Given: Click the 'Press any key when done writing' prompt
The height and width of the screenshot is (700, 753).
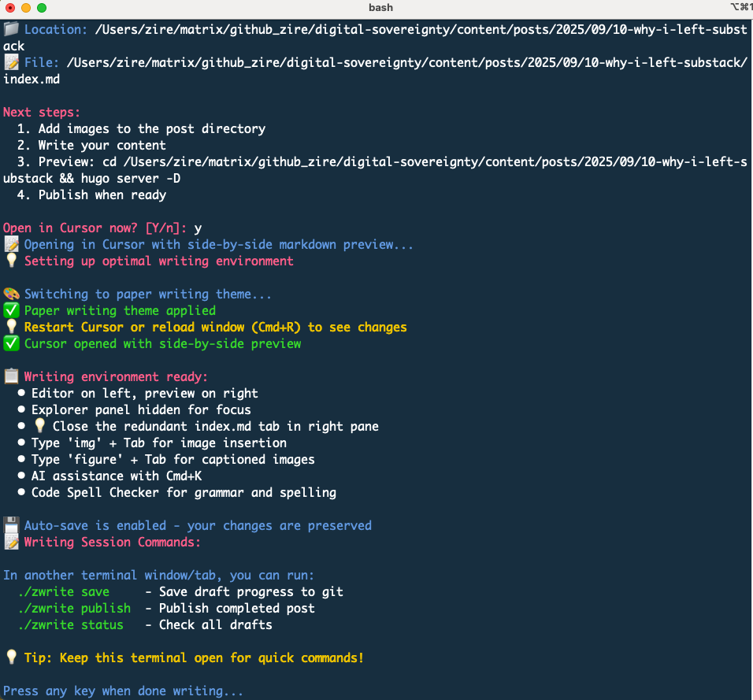Looking at the screenshot, I should [x=123, y=691].
